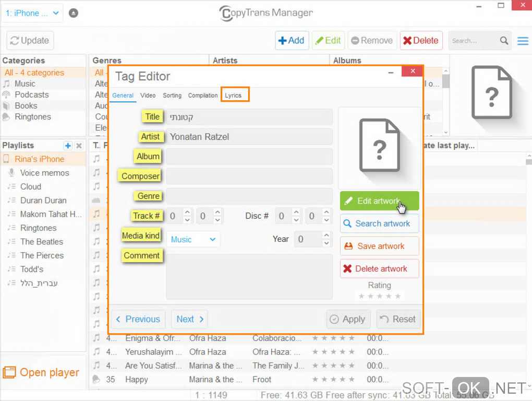Click the Album input field

pos(249,157)
